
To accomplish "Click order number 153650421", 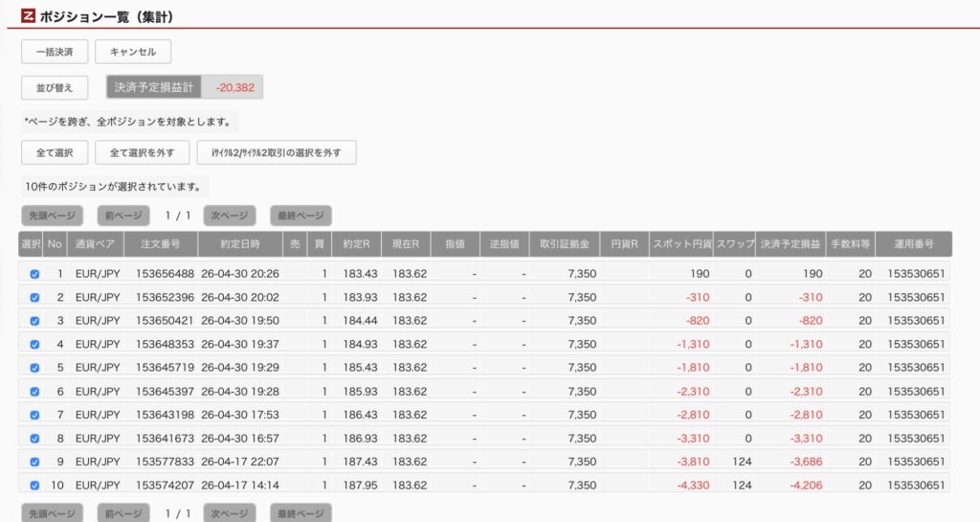I will pos(165,321).
